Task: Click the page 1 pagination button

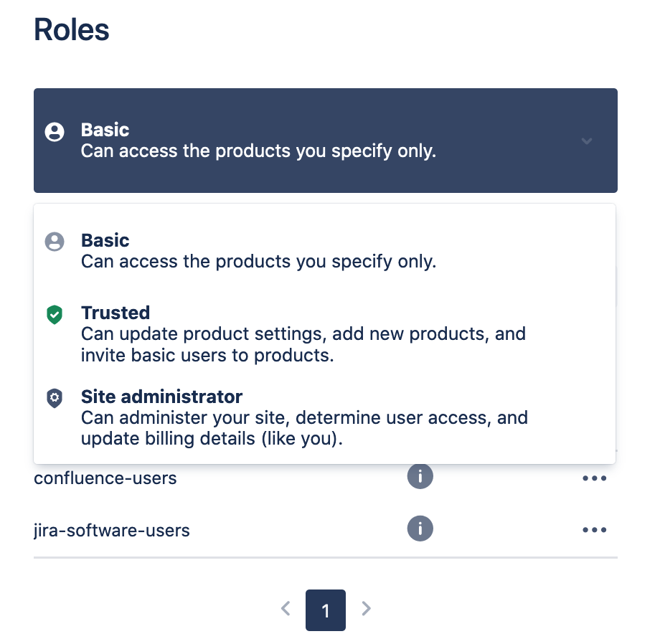Action: [x=326, y=610]
